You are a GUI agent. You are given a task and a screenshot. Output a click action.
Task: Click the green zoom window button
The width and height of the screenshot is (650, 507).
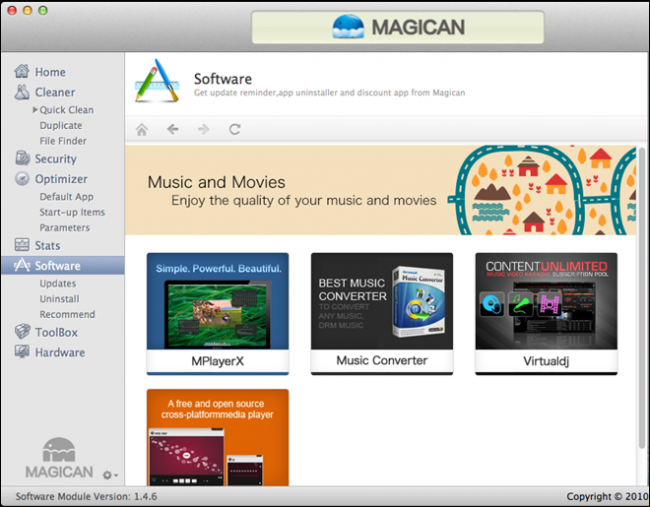tap(43, 10)
